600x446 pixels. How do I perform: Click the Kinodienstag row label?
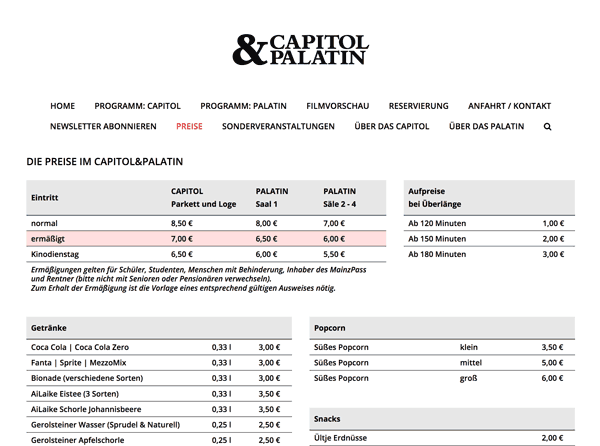[54, 255]
